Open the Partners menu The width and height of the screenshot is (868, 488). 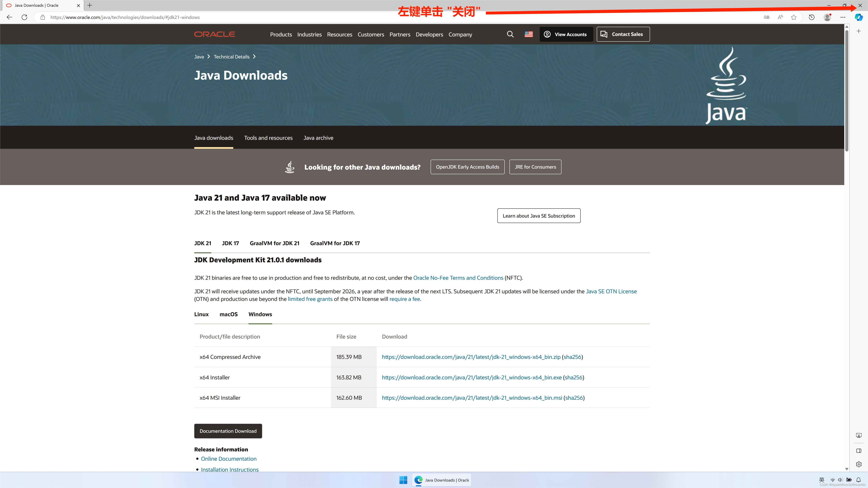pos(400,34)
